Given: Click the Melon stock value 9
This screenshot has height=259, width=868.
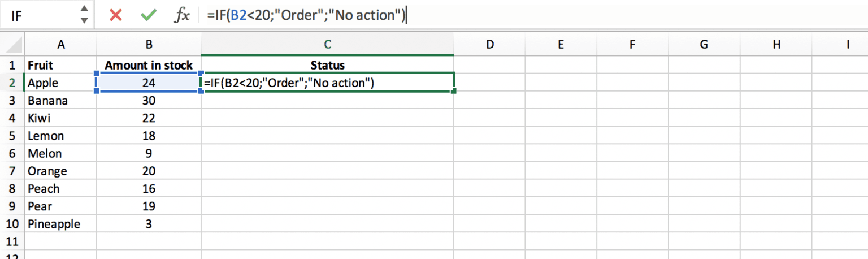Looking at the screenshot, I should [149, 153].
